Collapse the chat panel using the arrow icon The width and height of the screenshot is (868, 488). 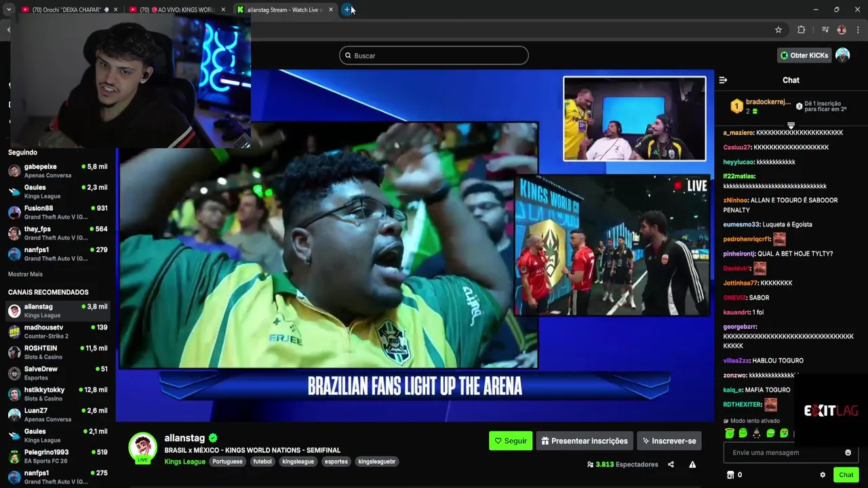click(x=723, y=80)
